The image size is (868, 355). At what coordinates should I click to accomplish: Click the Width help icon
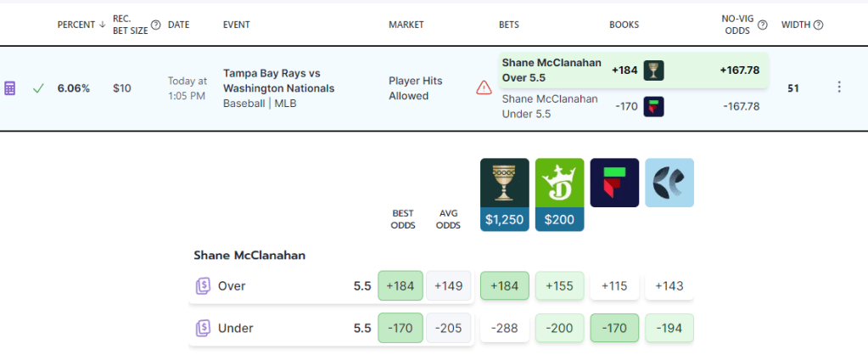click(818, 25)
